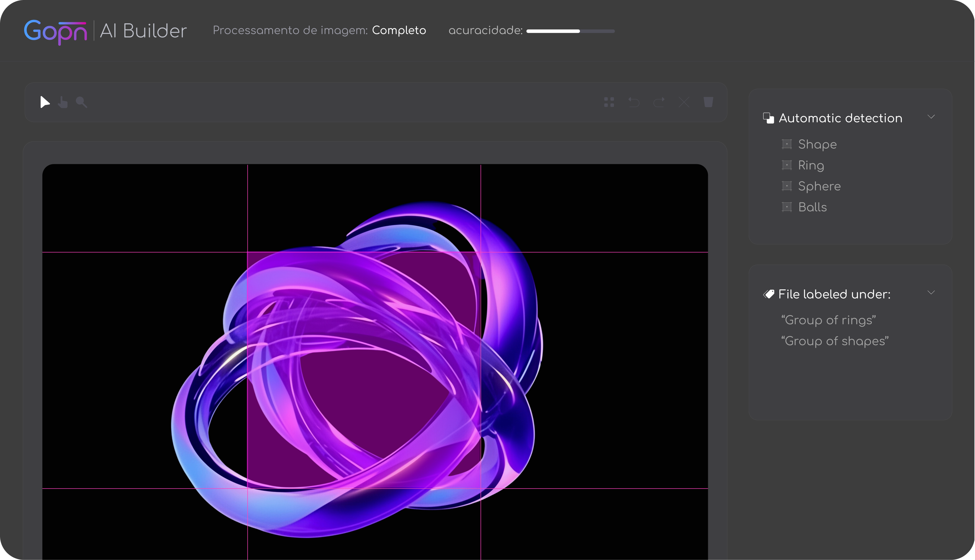The image size is (975, 560).
Task: Toggle the Ring detection box icon
Action: coord(786,165)
